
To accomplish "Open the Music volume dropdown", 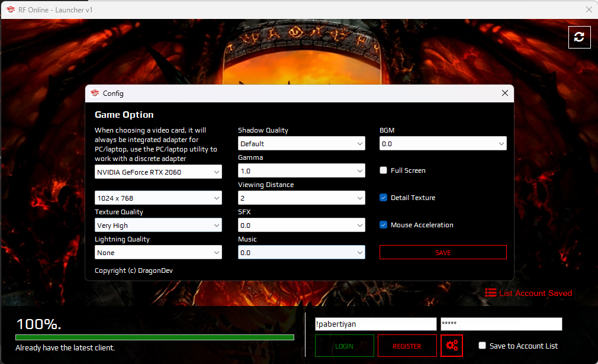I will (301, 252).
